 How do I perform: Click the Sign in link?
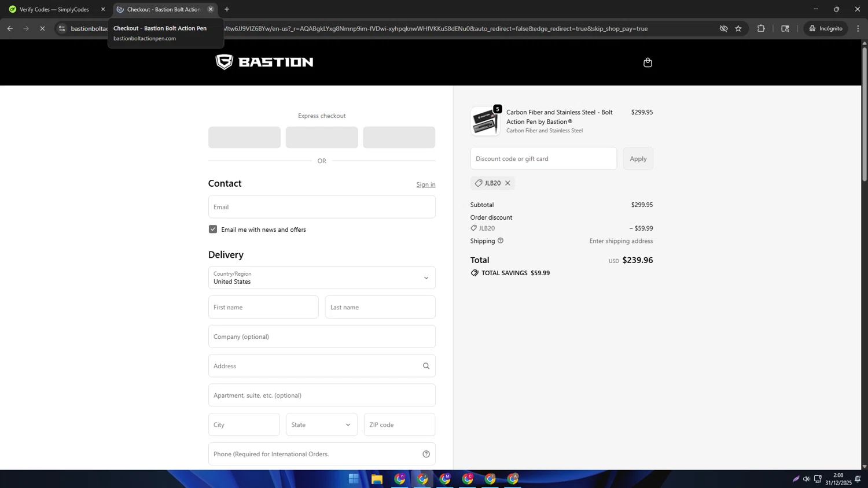pyautogui.click(x=426, y=184)
